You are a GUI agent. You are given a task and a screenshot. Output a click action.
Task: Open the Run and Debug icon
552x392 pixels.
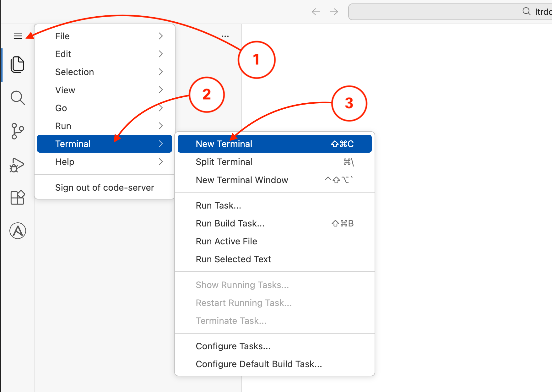(17, 165)
